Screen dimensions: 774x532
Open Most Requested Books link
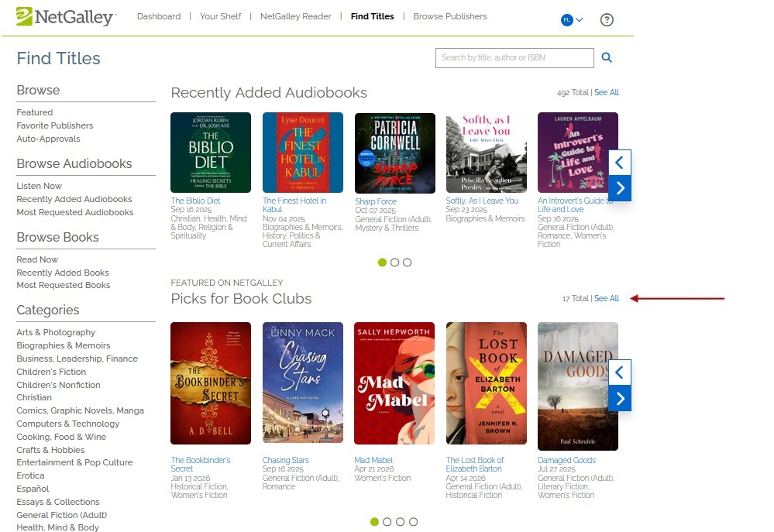click(x=64, y=285)
